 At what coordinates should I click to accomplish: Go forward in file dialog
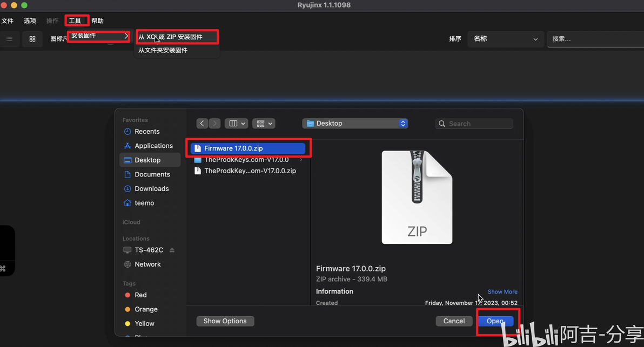[x=214, y=124]
